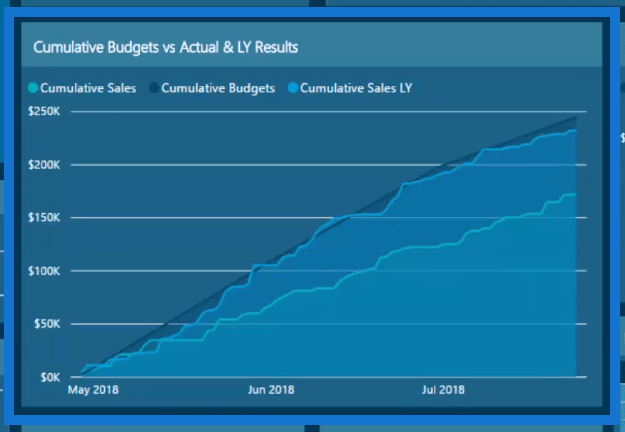Select the 'Cumulative Sales' legend label
Image resolution: width=625 pixels, height=432 pixels.
click(x=88, y=88)
